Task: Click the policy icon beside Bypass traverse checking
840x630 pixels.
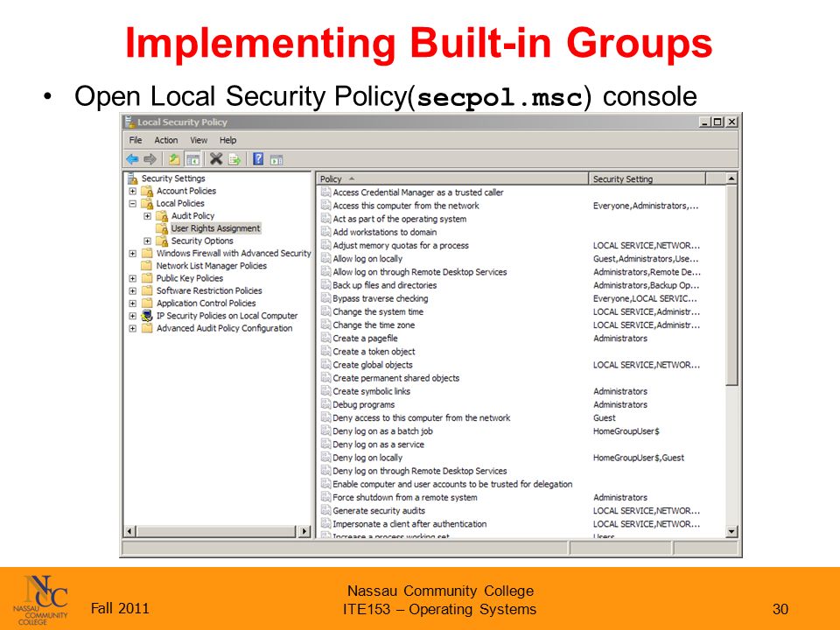Action: coord(325,298)
